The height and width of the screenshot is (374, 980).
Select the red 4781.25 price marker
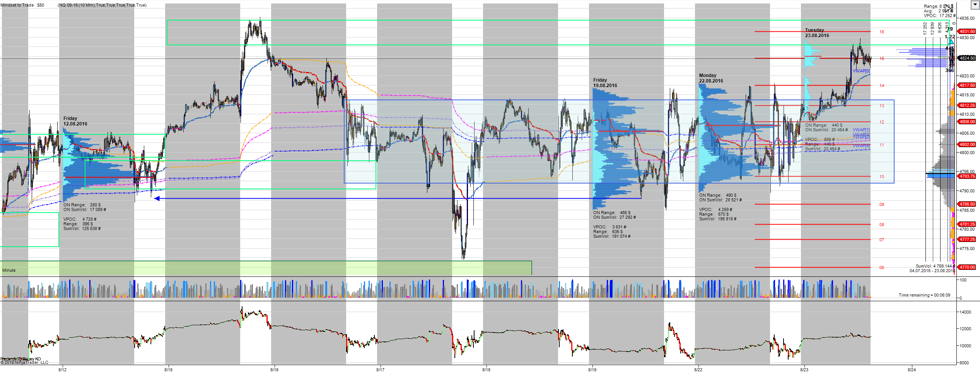pyautogui.click(x=966, y=224)
